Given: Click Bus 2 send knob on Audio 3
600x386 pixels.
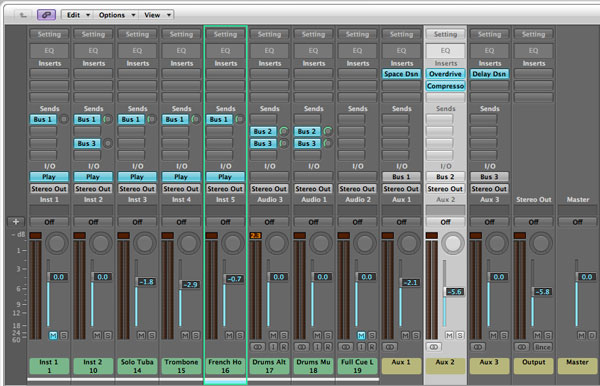Looking at the screenshot, I should (284, 131).
